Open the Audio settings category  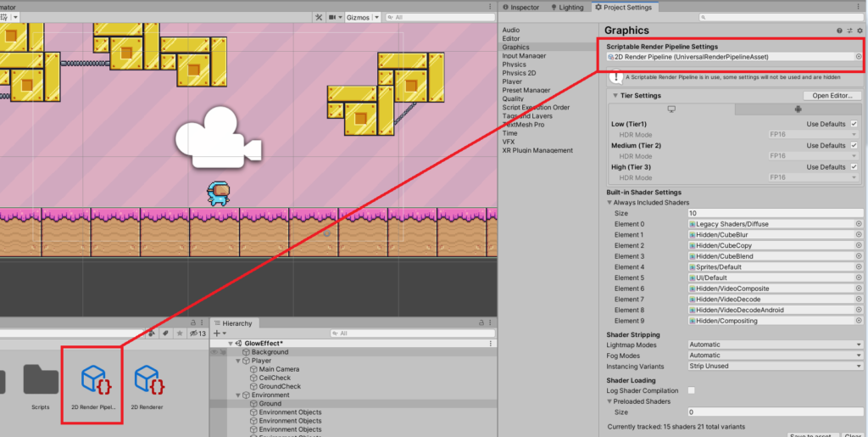[511, 30]
